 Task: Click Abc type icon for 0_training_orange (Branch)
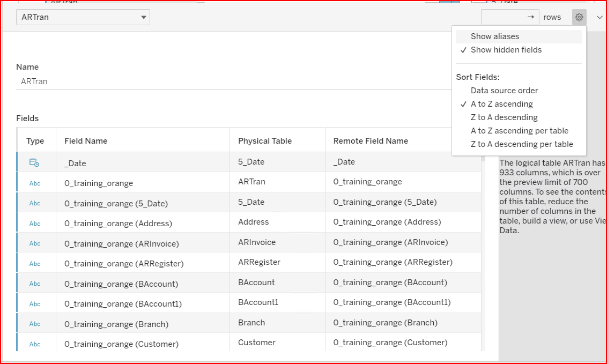coord(35,324)
